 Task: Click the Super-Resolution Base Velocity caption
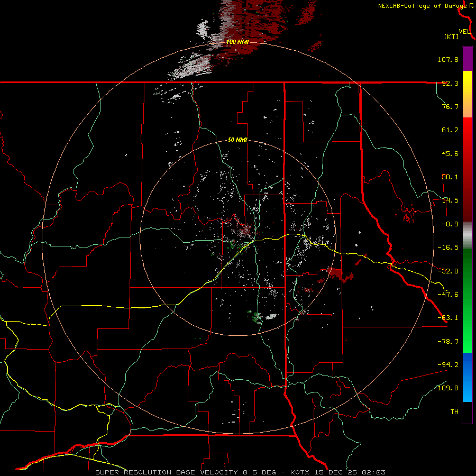[x=241, y=472]
